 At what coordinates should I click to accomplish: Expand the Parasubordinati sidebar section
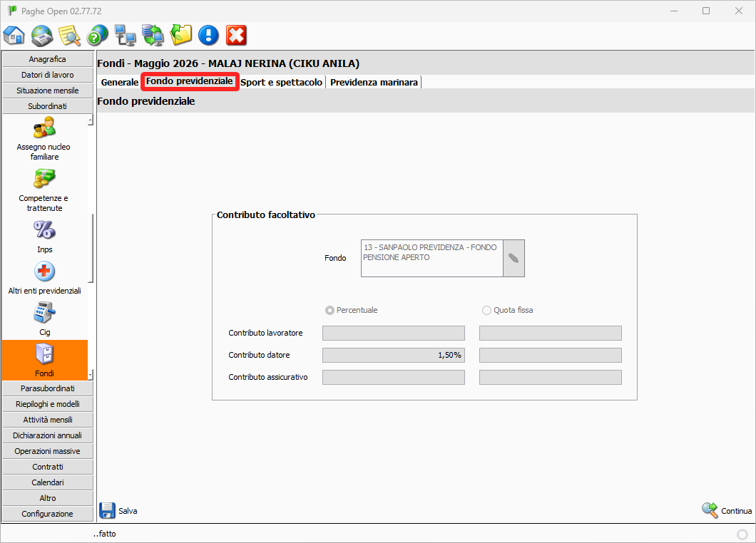pos(47,388)
